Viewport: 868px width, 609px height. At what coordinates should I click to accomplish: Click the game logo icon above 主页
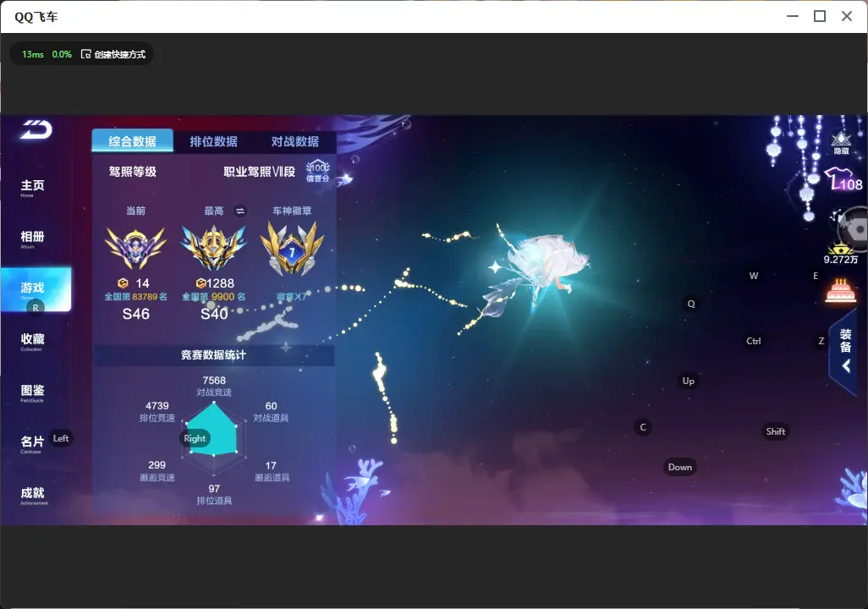point(36,129)
